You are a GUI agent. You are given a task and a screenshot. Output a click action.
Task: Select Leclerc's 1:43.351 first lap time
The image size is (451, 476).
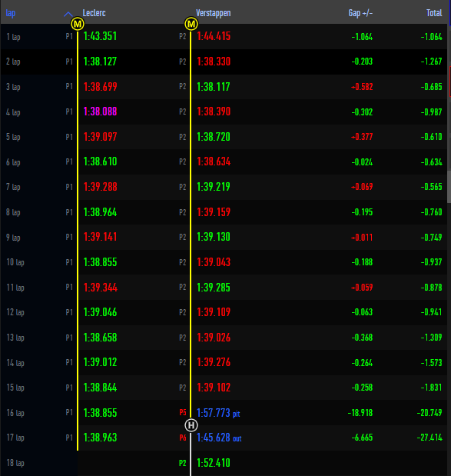point(100,36)
